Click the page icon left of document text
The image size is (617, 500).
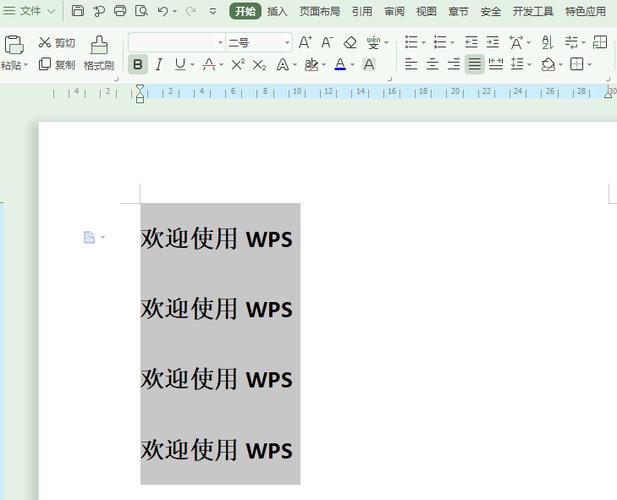point(89,237)
